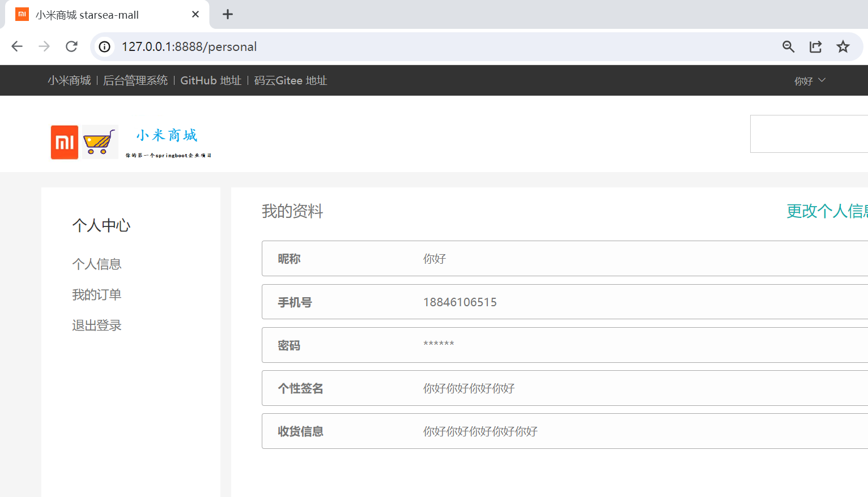The height and width of the screenshot is (497, 868).
Task: Close the 小米商城 starsea-mall tab
Action: coord(195,14)
